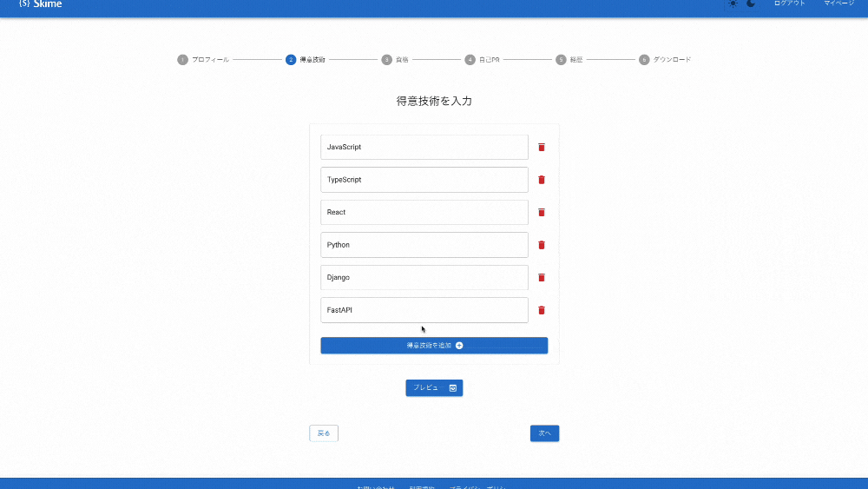Remove the React skill with trash icon
Image resolution: width=868 pixels, height=489 pixels.
542,213
